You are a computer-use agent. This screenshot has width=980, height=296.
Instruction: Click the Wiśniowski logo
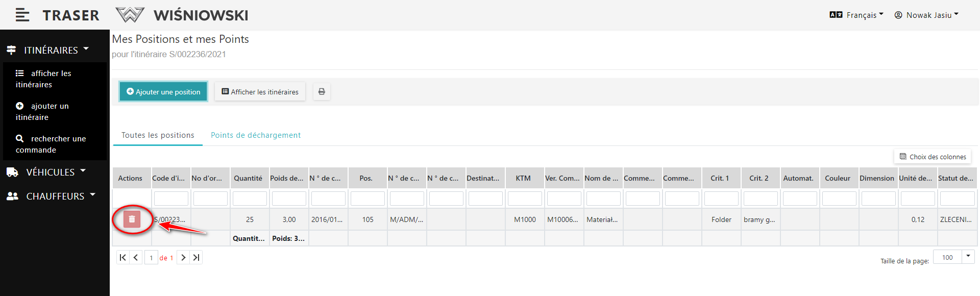coord(182,15)
